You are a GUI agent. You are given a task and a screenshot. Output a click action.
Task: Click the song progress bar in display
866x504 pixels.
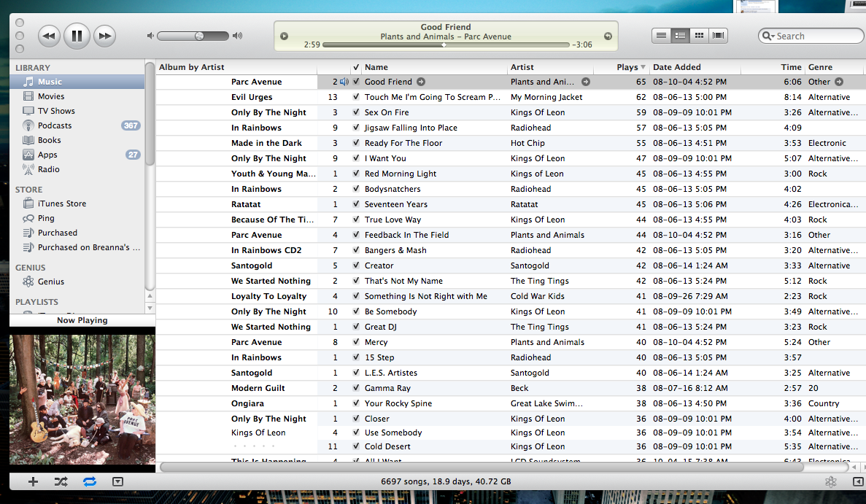point(446,44)
